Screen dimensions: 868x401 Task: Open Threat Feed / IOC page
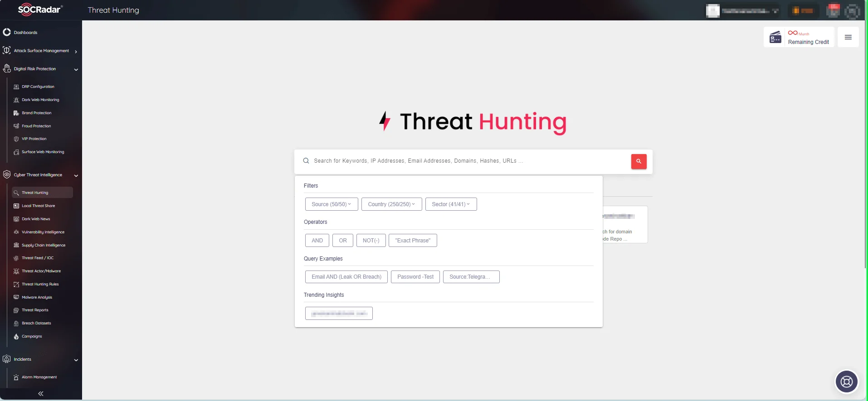38,258
